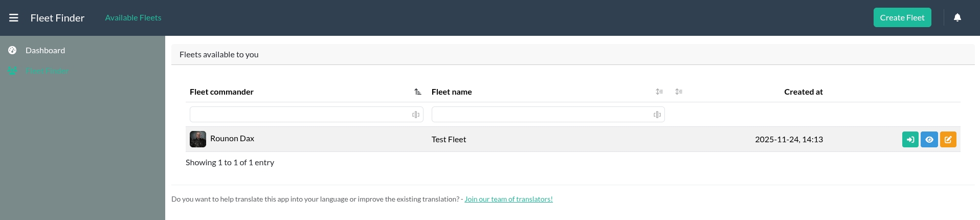980x220 pixels.
Task: Click icon inside the Fleet commander filter box
Action: pyautogui.click(x=416, y=115)
